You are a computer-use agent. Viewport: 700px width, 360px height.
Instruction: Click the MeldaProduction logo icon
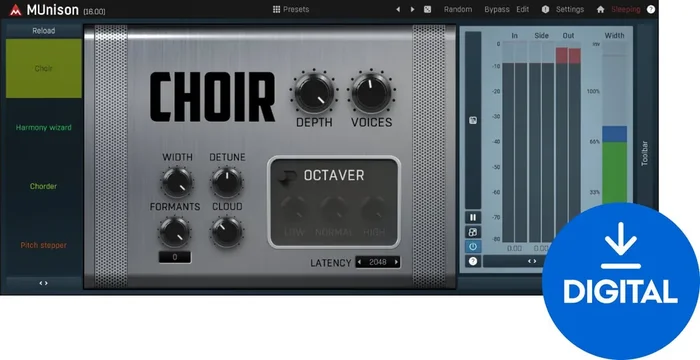[15, 10]
